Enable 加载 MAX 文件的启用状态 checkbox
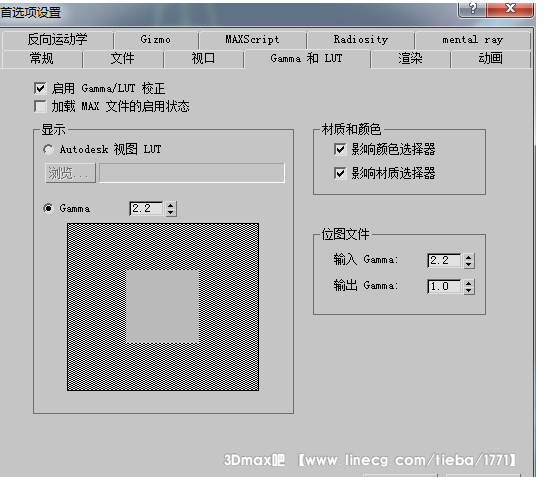Viewport: 545px width, 477px height. 40,106
